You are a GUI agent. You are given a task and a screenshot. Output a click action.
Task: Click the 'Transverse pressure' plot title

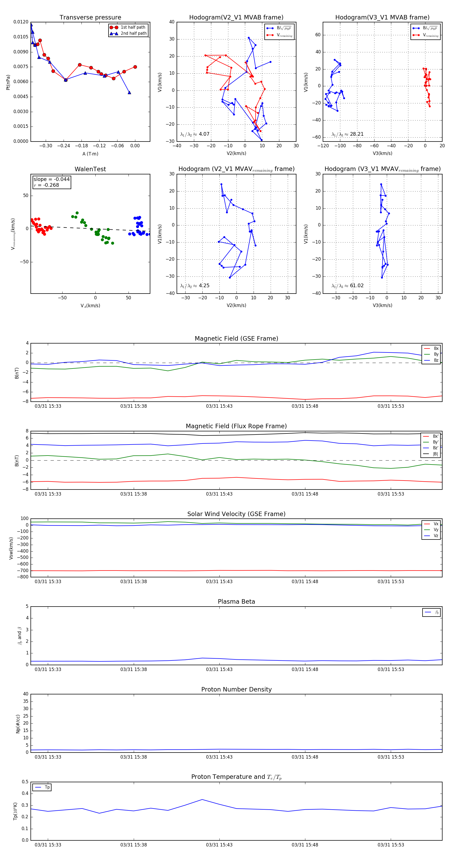pos(90,18)
